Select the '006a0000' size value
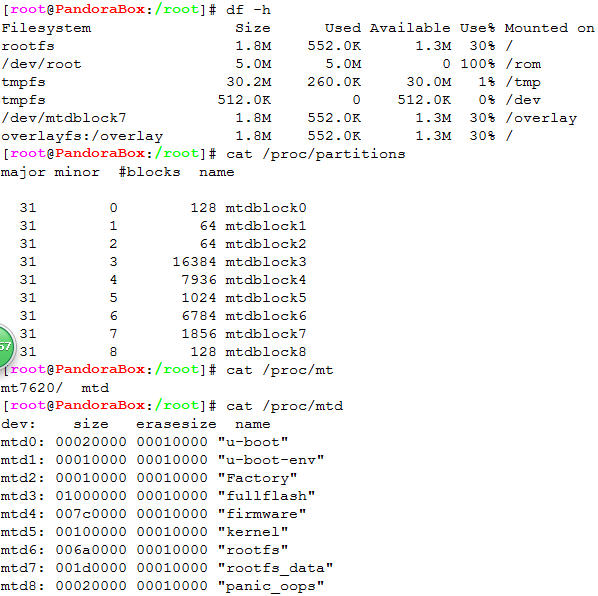Screen dimensions: 598x596 click(91, 550)
